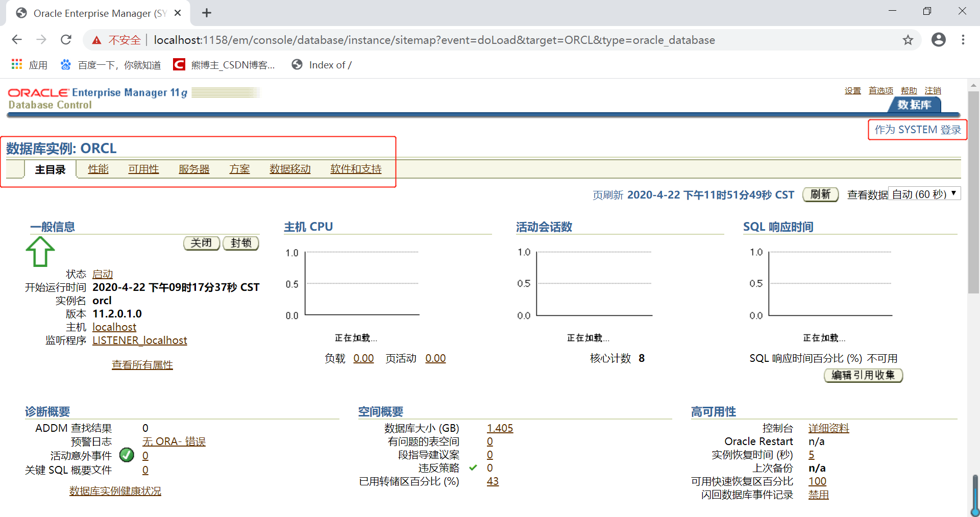Open Chrome's three-dot menu
The height and width of the screenshot is (517, 980).
click(x=963, y=40)
